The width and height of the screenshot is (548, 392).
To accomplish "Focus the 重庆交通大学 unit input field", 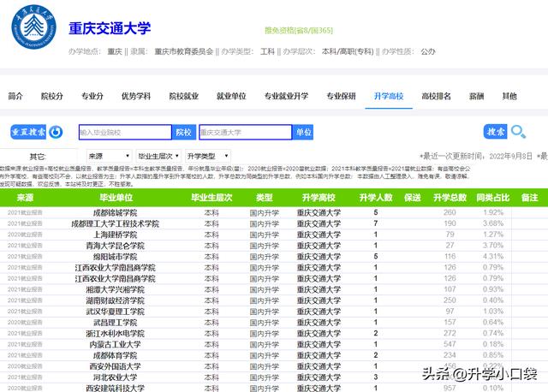I will (x=246, y=132).
